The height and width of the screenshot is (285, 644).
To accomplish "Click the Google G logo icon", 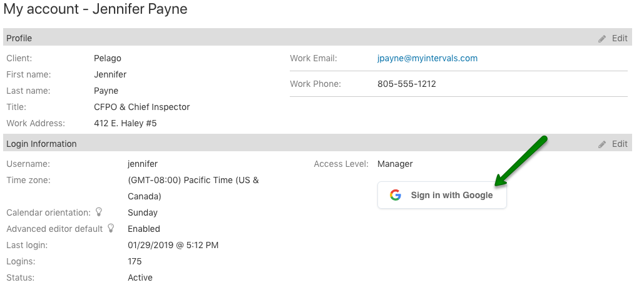I will pyautogui.click(x=396, y=195).
